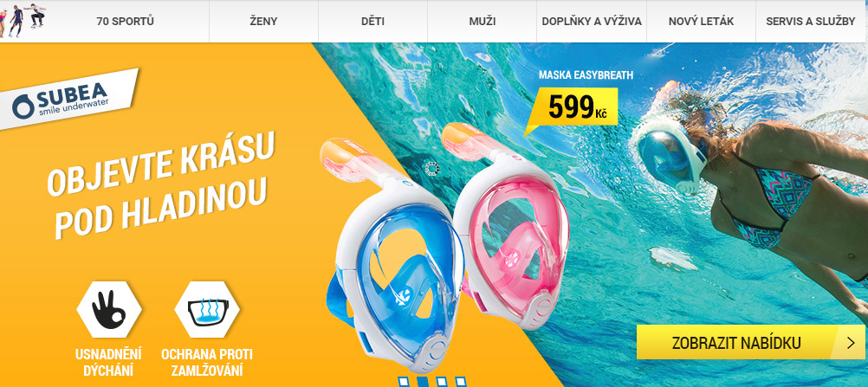Click the athletes image beside 70 Sportů
The height and width of the screenshot is (387, 868).
23,21
